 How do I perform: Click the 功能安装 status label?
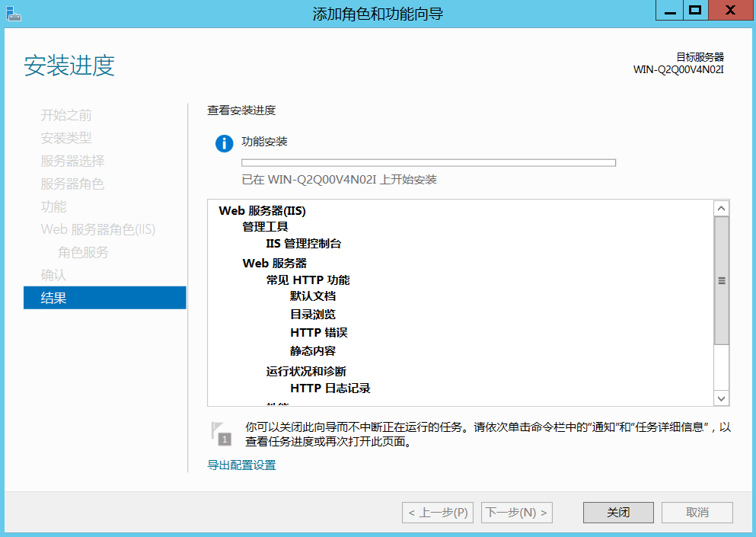click(x=265, y=142)
